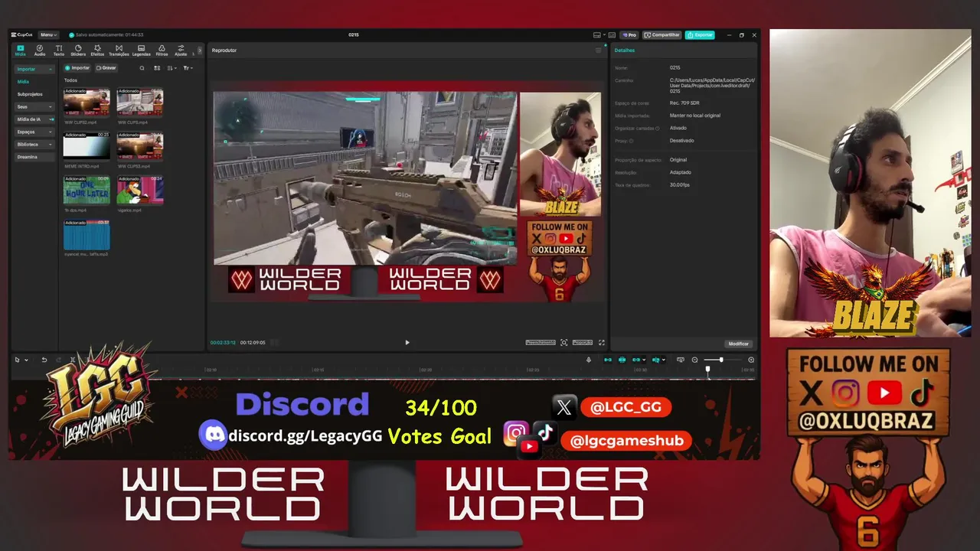
Task: Open the Filtros panel
Action: (x=162, y=51)
